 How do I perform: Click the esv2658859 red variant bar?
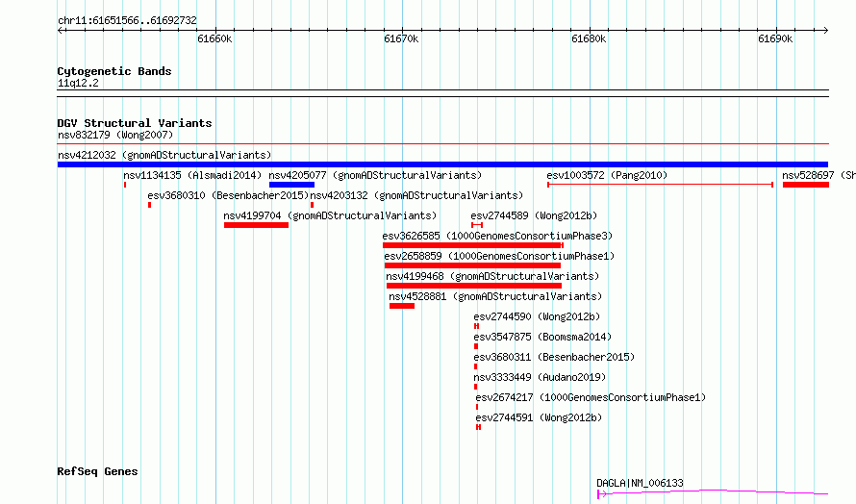(x=472, y=265)
